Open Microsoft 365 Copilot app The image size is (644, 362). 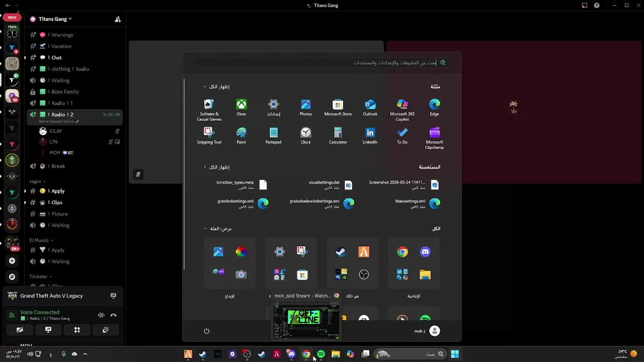tap(403, 110)
